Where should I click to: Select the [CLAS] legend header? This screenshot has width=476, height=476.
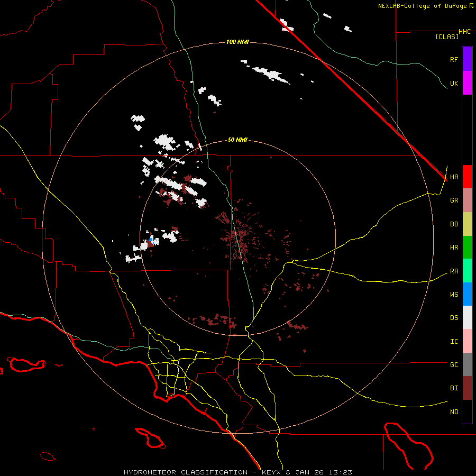pos(446,36)
